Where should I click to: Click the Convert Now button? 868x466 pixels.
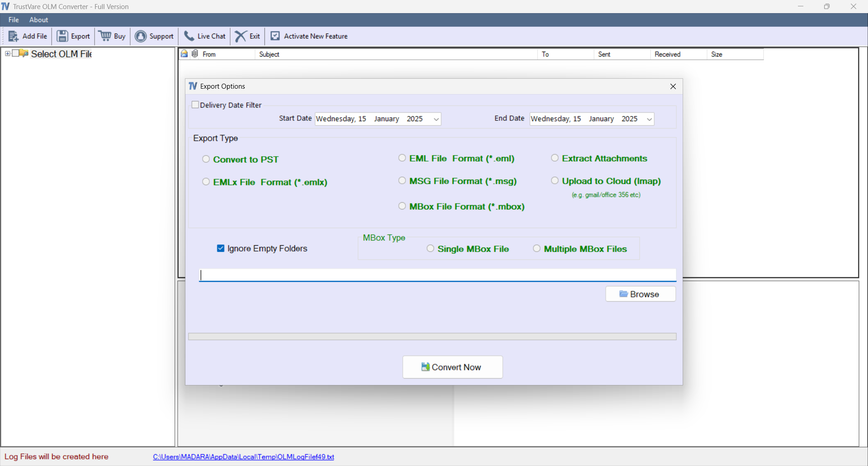point(453,367)
